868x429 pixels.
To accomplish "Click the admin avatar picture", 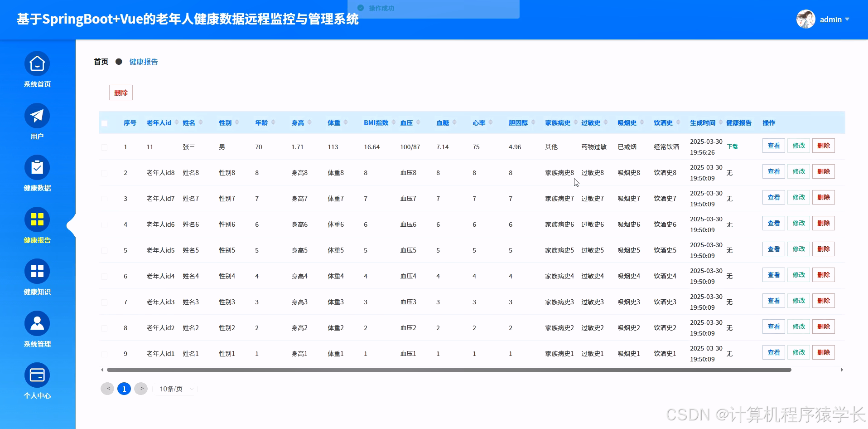I will pyautogui.click(x=805, y=19).
